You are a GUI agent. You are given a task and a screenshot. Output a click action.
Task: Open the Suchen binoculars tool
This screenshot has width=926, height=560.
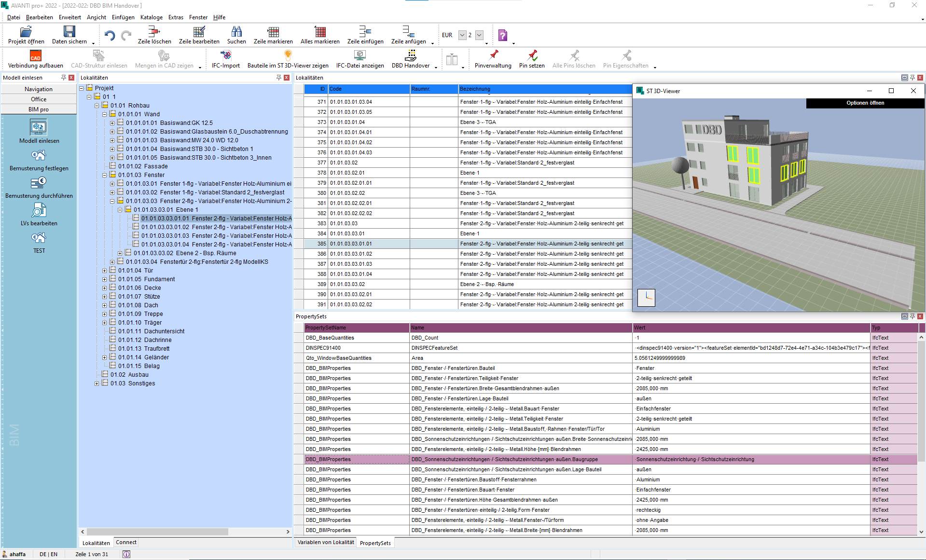coord(236,32)
